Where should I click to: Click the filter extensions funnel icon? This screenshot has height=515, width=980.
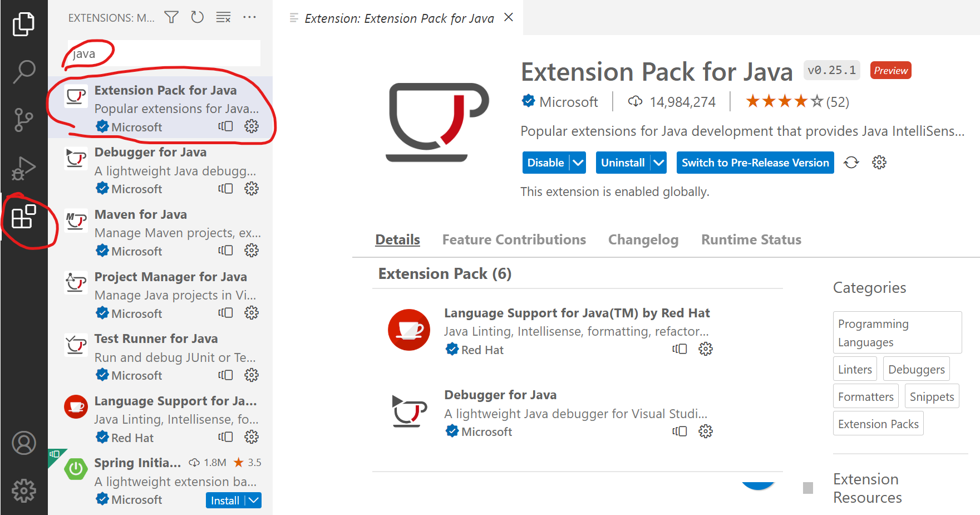(171, 17)
